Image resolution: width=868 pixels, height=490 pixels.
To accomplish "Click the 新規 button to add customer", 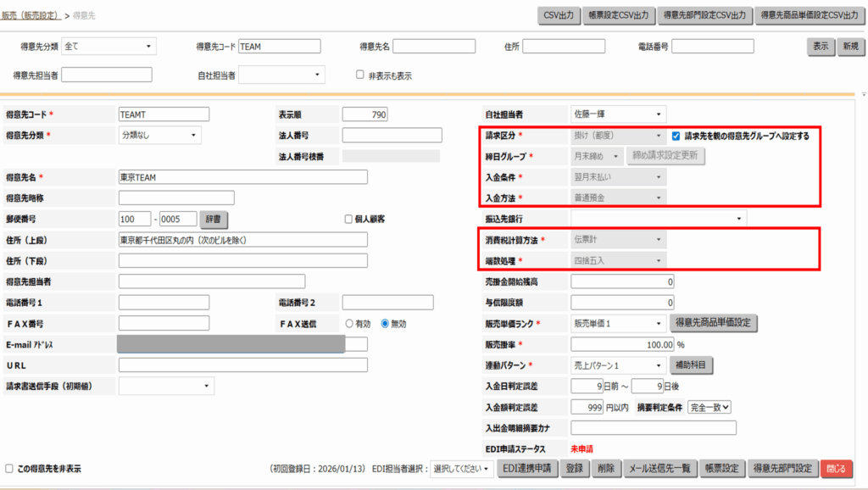I will click(x=848, y=47).
